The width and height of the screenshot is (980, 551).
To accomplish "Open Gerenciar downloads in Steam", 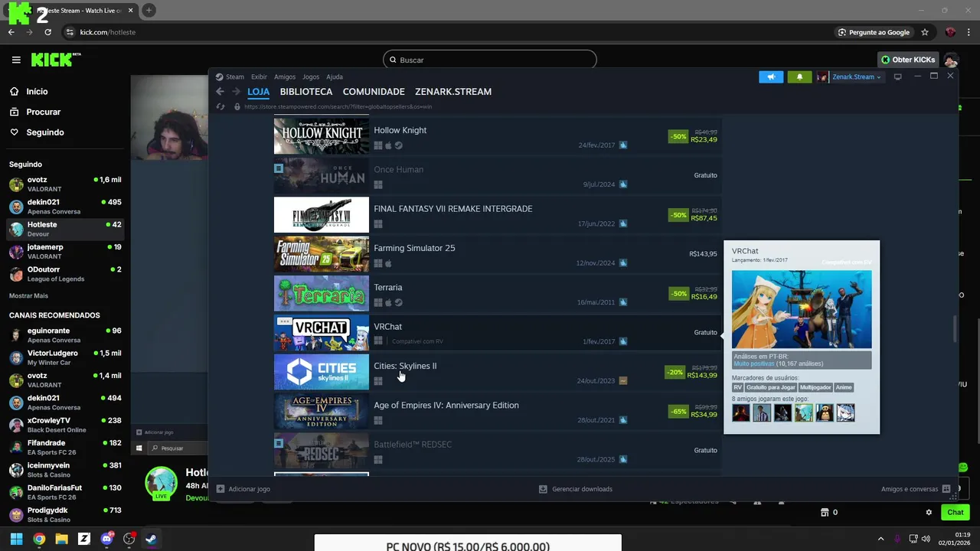I will (x=575, y=489).
